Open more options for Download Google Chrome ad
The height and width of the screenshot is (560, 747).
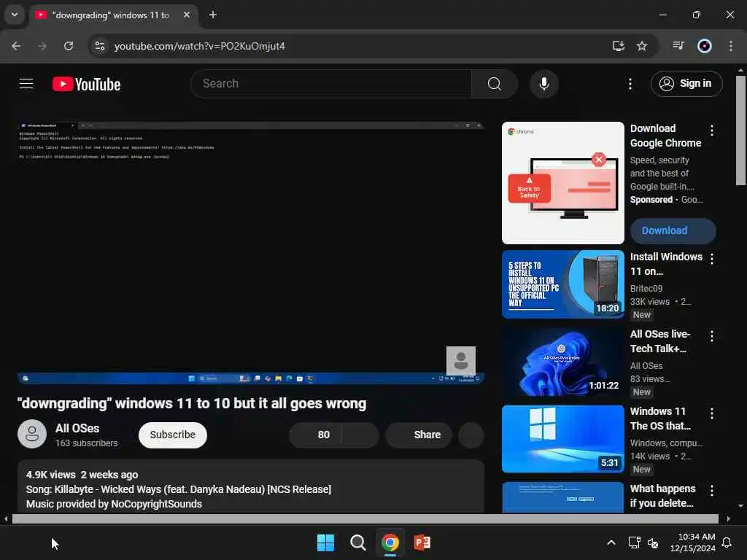(x=712, y=131)
